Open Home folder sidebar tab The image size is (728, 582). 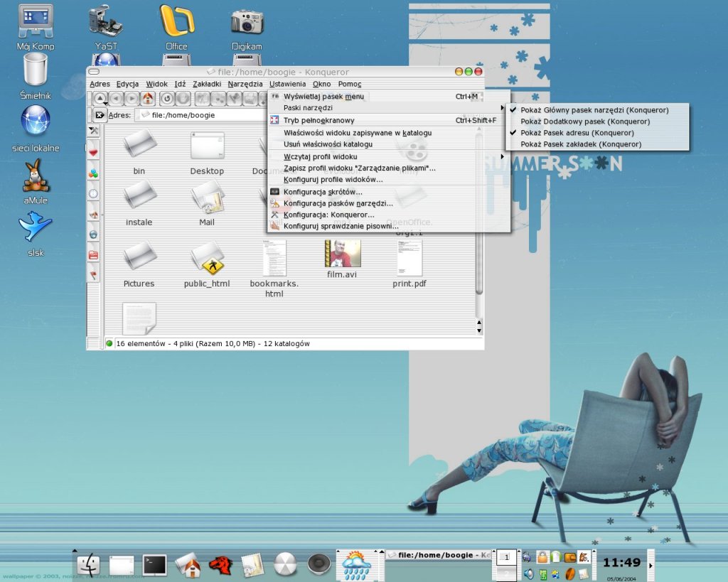click(94, 214)
